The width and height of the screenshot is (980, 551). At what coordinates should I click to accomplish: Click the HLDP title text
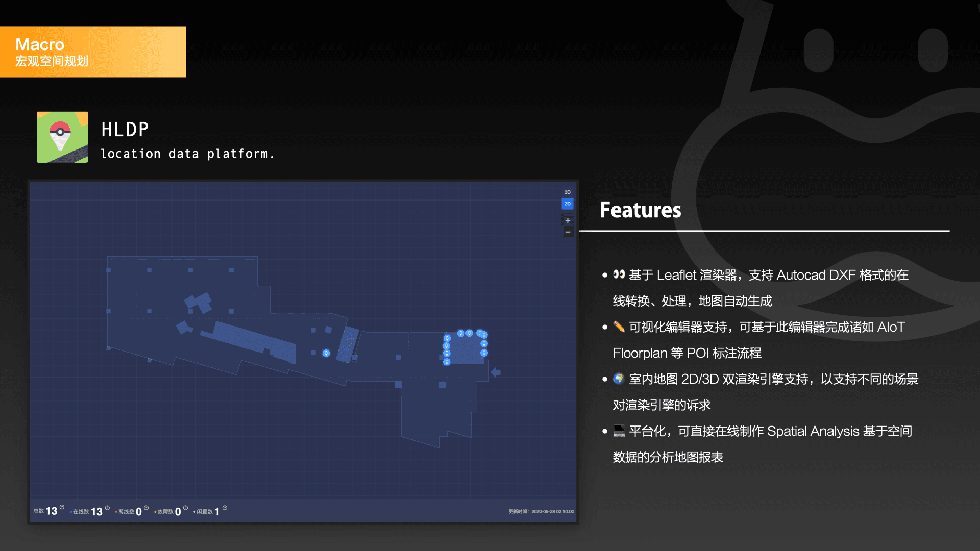(125, 130)
